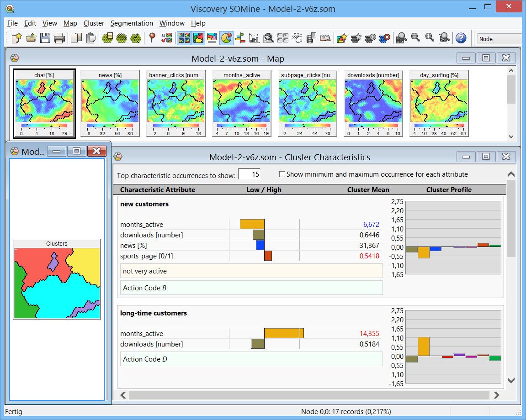Click the Cluster Characteristics scroll down arrow

point(511,381)
